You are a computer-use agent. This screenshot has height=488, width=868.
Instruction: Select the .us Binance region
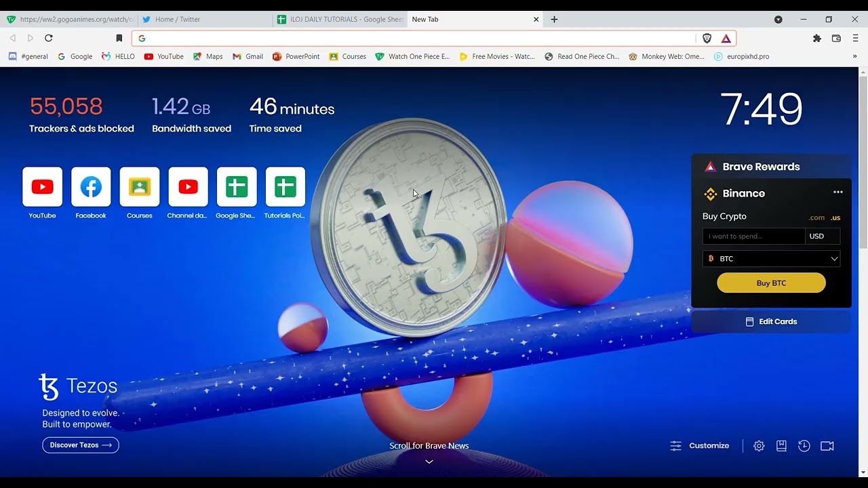[x=835, y=218]
